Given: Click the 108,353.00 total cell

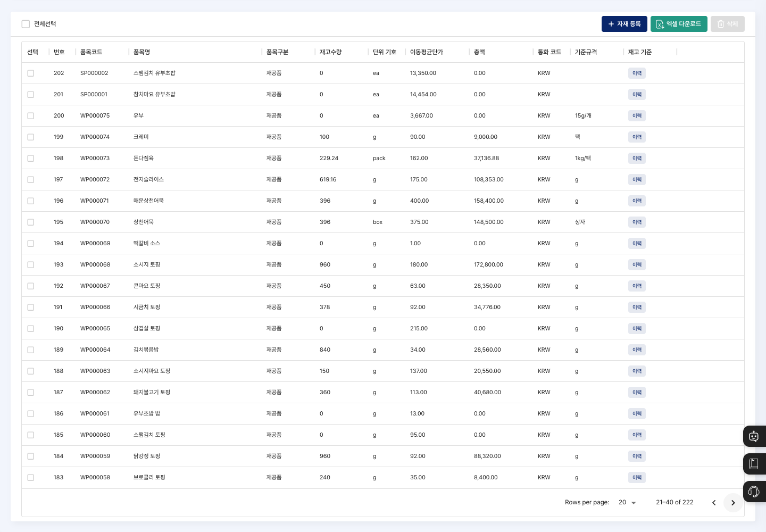Looking at the screenshot, I should click(x=488, y=180).
